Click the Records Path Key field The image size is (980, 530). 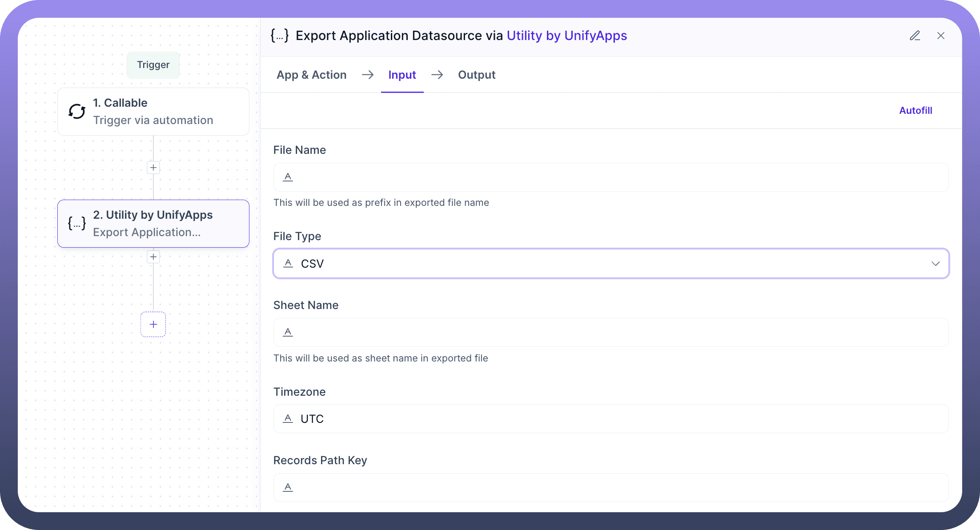point(618,487)
